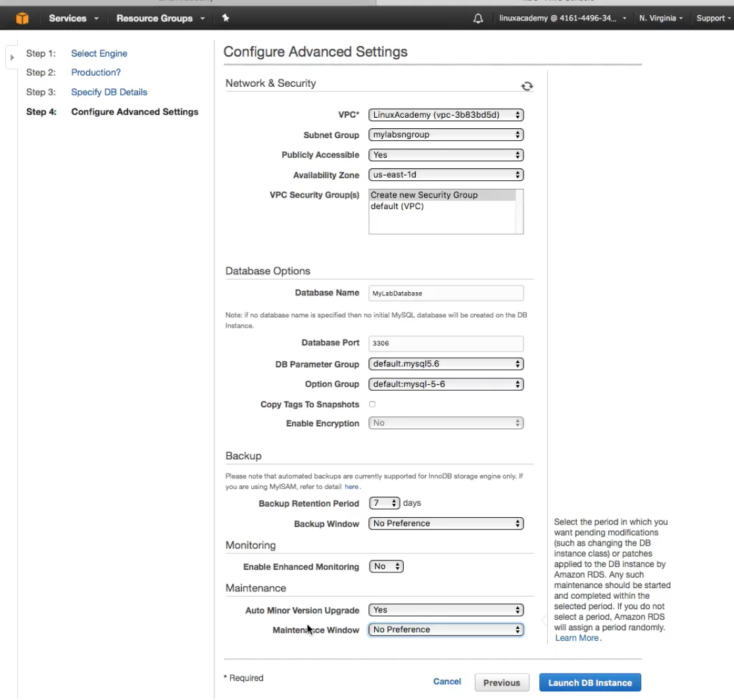Viewport: 734px width, 700px height.
Task: Click the Launch DB Instance button
Action: pyautogui.click(x=590, y=683)
